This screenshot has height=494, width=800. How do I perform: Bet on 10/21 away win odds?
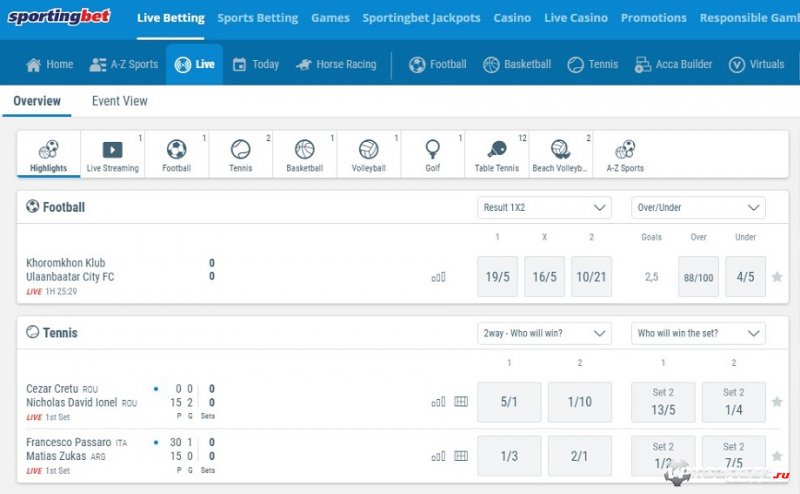tap(591, 277)
